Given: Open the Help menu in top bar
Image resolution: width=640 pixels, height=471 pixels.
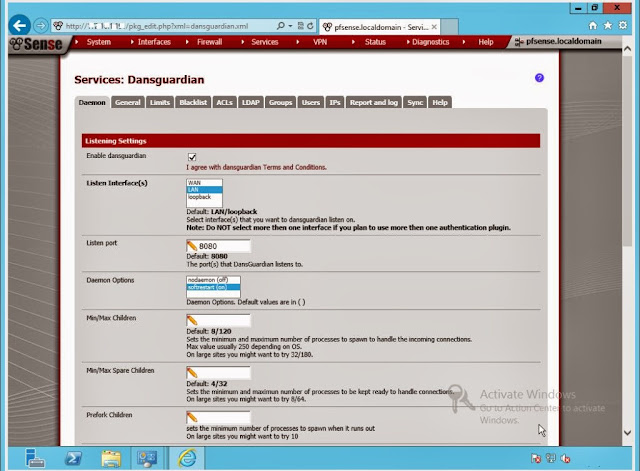Looking at the screenshot, I should 486,42.
